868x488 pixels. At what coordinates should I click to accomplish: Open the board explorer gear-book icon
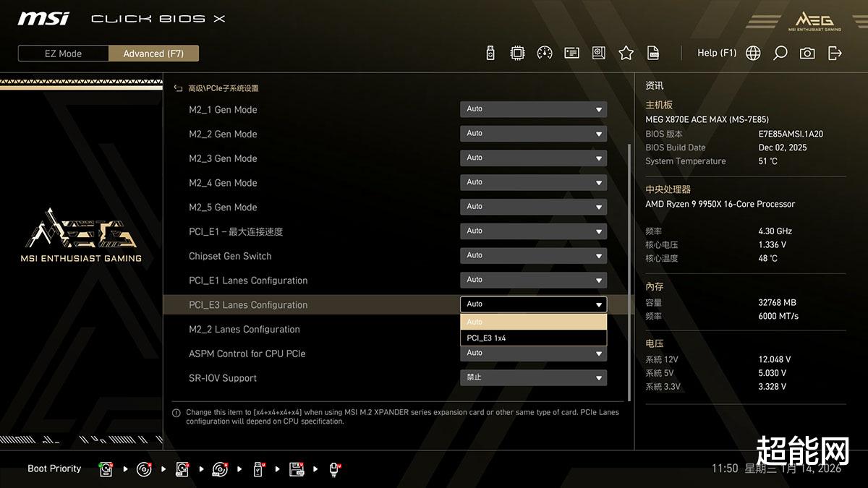pyautogui.click(x=599, y=53)
